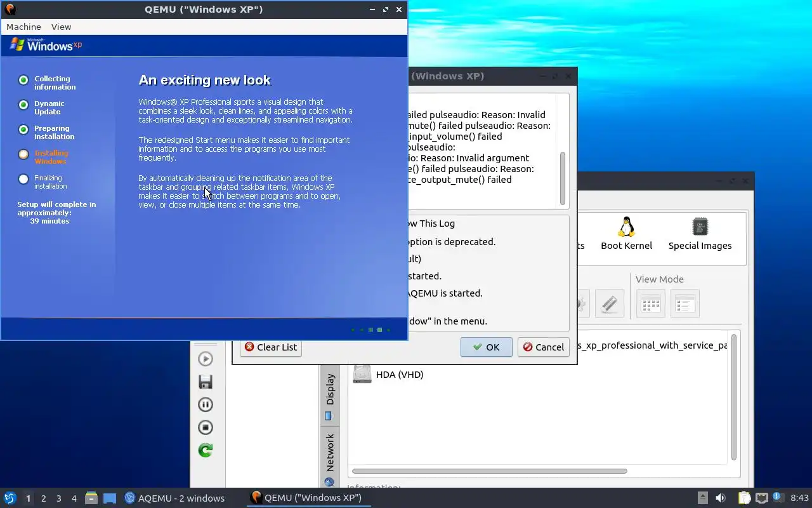This screenshot has height=508, width=812.
Task: Switch to workspace 2
Action: tap(43, 498)
